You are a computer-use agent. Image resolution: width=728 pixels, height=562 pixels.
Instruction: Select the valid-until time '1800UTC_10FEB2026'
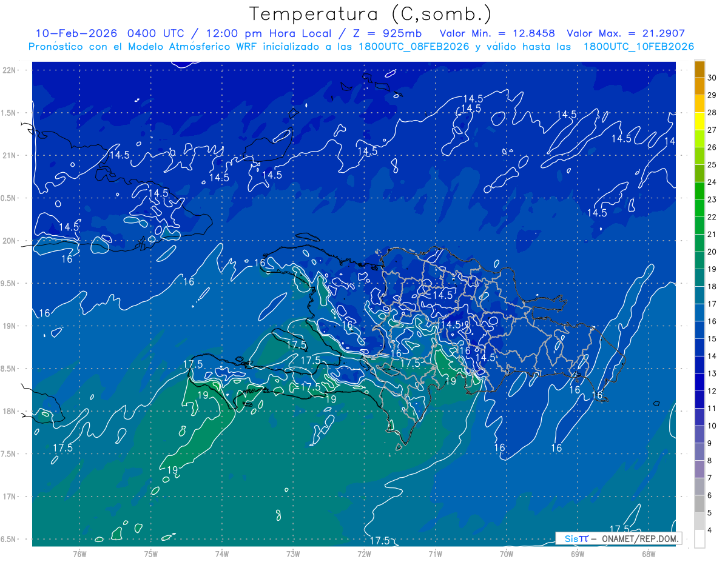[x=638, y=47]
